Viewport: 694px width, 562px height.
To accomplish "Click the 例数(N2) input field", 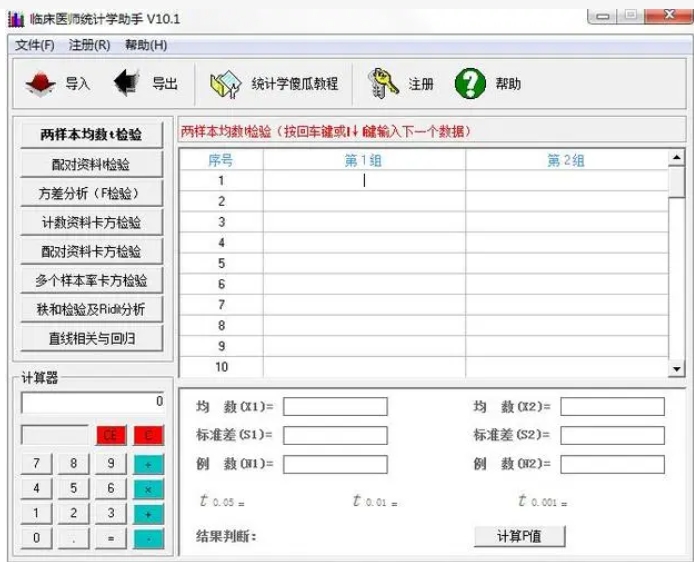I will (x=613, y=465).
